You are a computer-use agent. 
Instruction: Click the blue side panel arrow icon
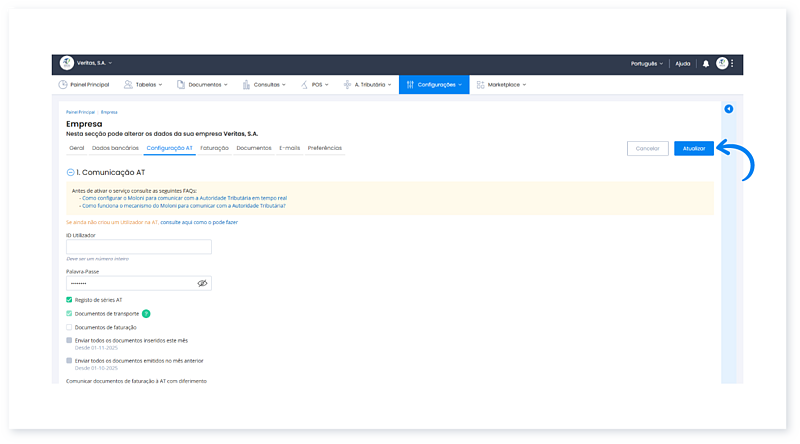728,109
